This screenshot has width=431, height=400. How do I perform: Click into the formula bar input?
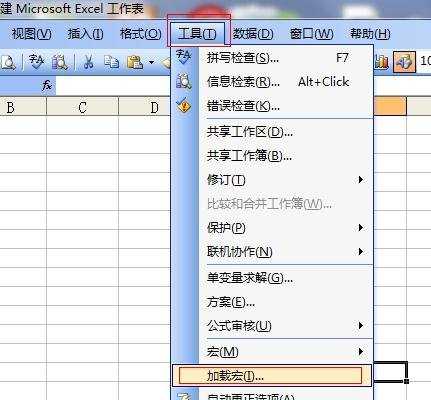(113, 86)
